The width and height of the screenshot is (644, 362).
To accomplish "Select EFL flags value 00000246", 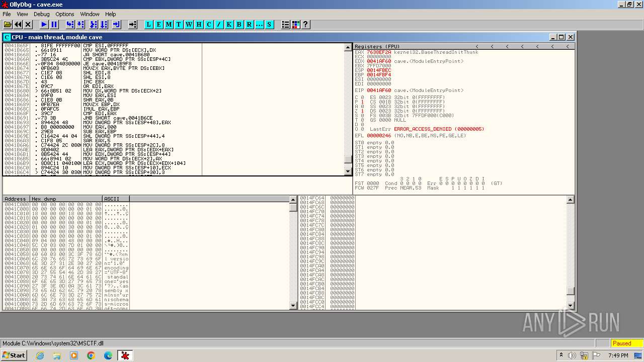I will click(x=379, y=136).
